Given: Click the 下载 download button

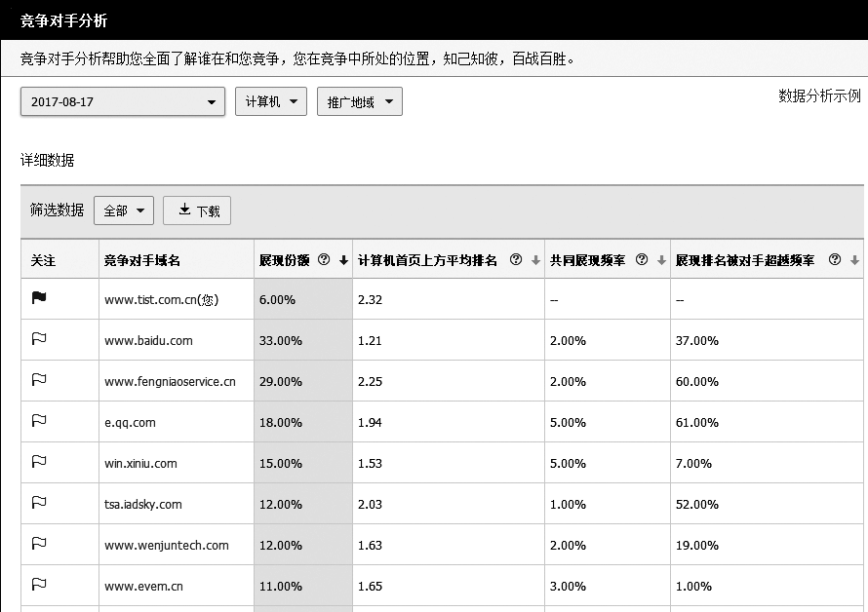Looking at the screenshot, I should coord(198,210).
